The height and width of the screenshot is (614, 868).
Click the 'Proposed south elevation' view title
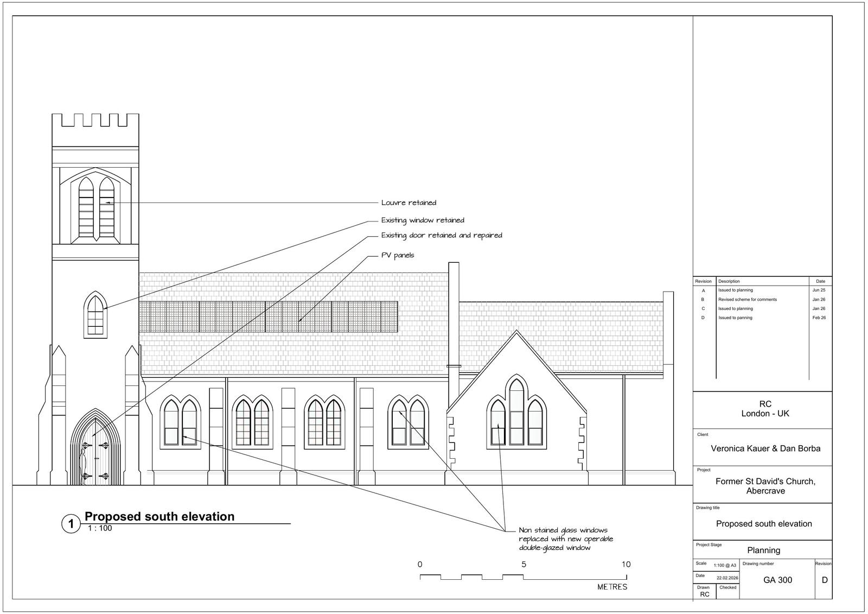click(159, 516)
